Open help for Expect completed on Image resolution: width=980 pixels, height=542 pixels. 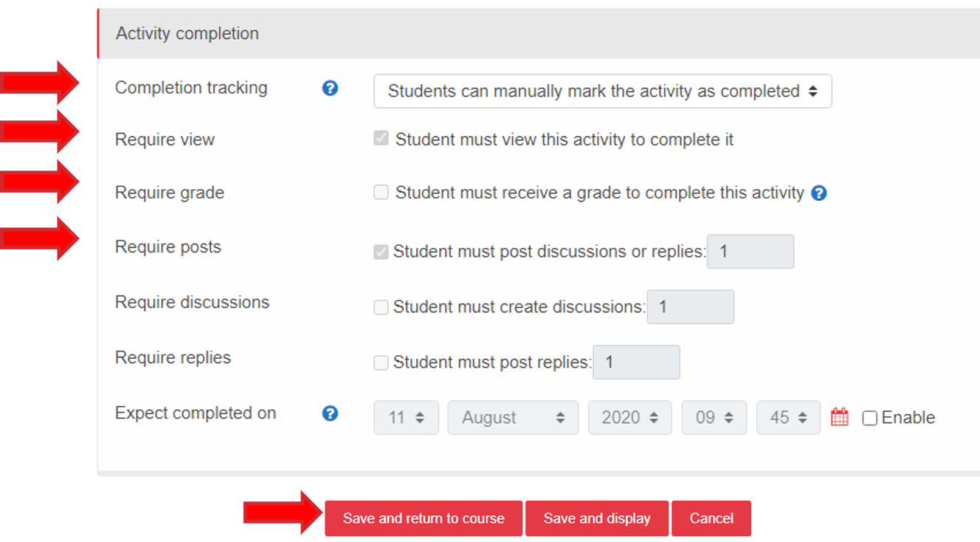(330, 414)
